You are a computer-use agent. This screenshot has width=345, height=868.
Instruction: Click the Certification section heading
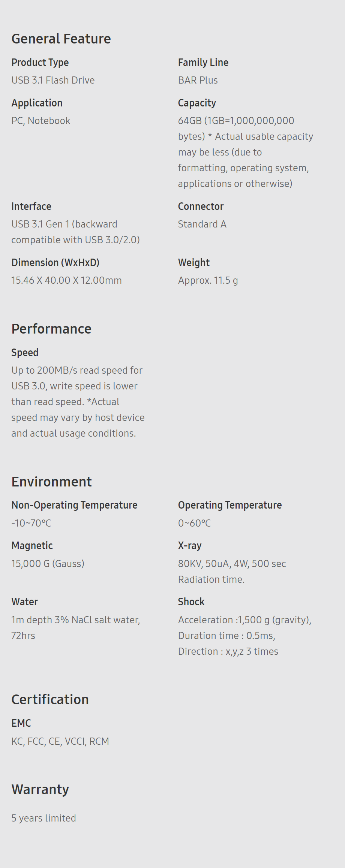click(50, 700)
